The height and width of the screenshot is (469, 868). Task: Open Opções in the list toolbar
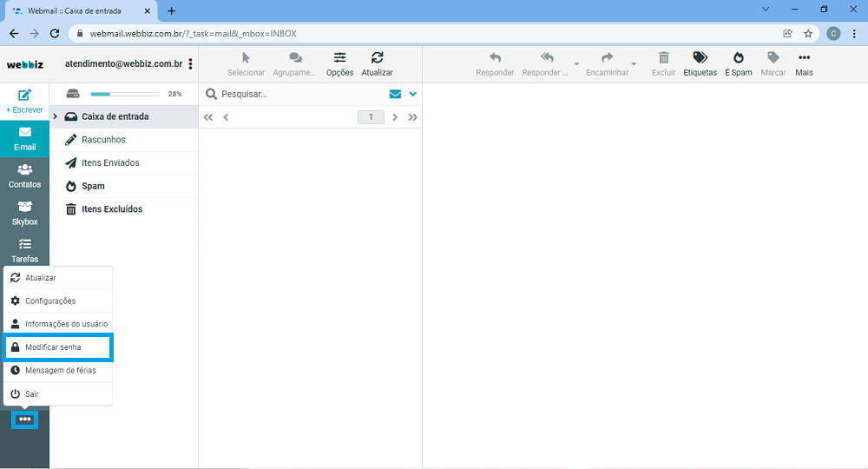tap(339, 58)
